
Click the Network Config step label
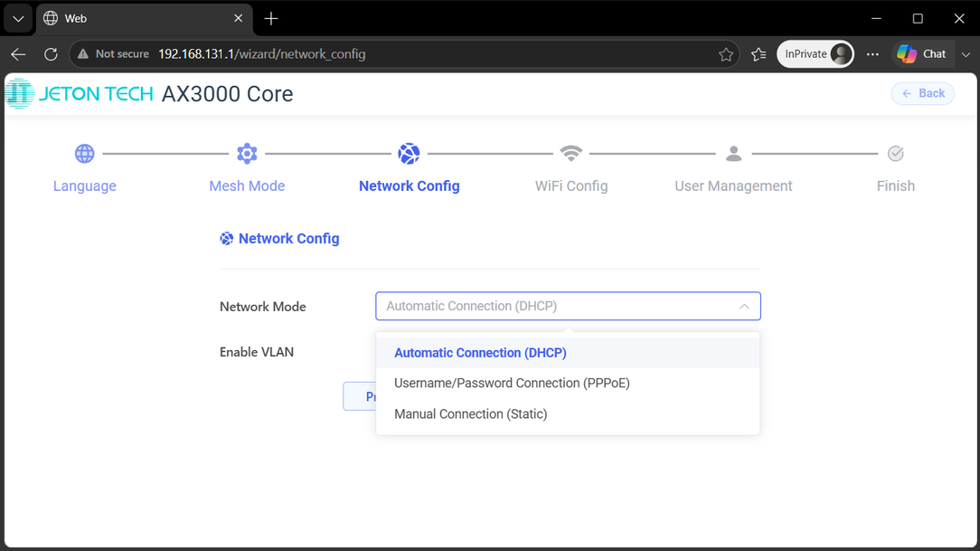[410, 185]
